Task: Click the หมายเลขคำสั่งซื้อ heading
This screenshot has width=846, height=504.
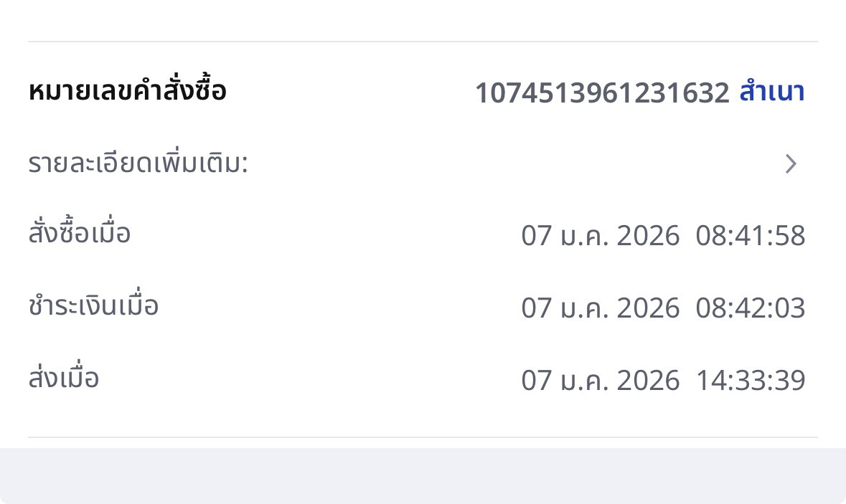Action: click(x=128, y=92)
